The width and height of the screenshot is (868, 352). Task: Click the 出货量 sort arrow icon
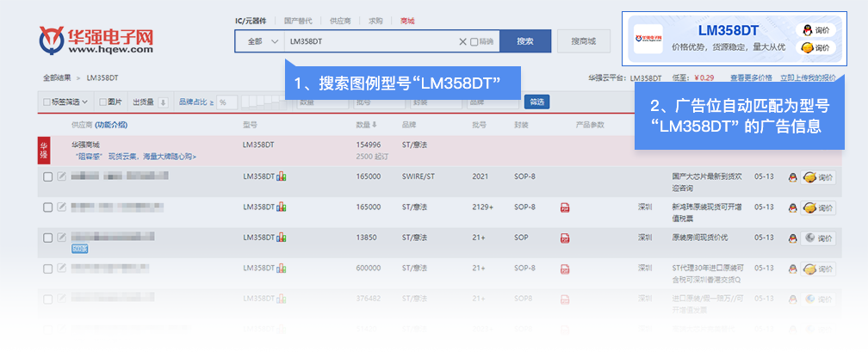point(163,102)
